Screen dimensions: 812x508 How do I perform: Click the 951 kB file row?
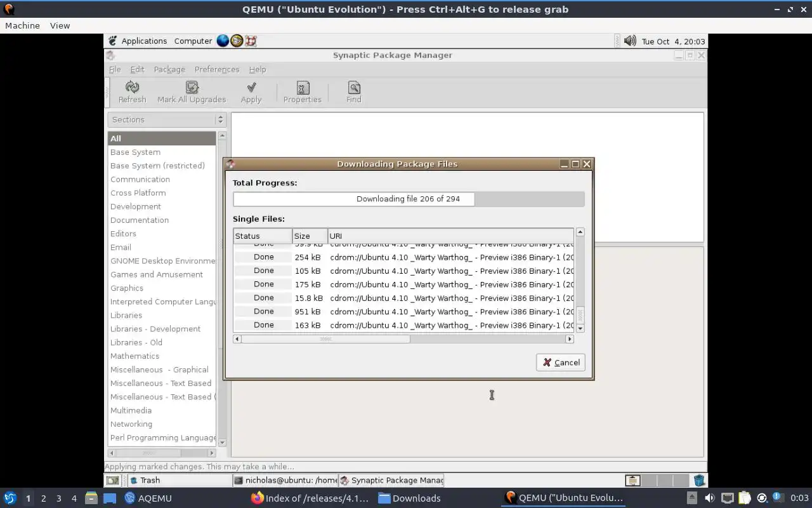tap(403, 312)
